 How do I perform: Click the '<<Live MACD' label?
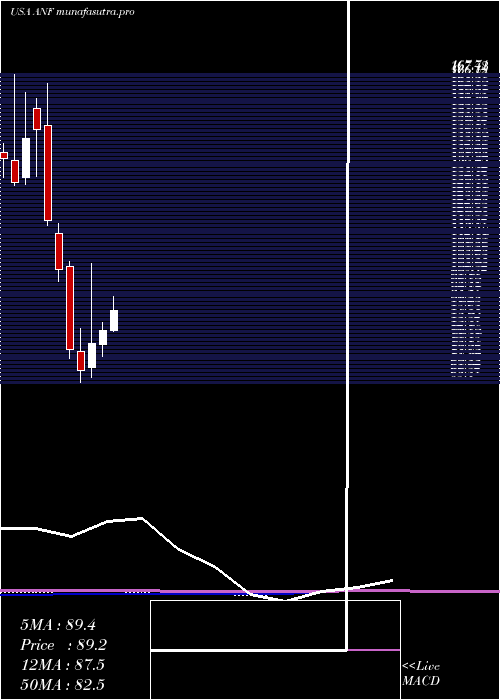click(421, 674)
